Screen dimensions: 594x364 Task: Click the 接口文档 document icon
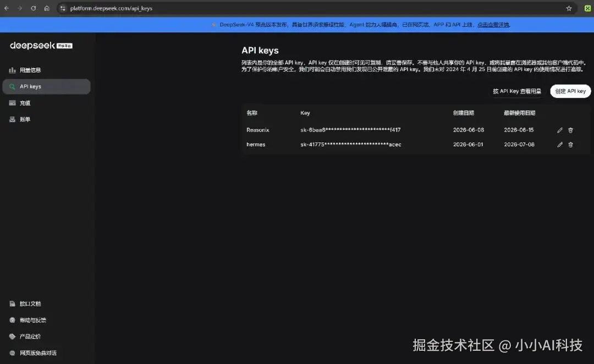pos(13,304)
